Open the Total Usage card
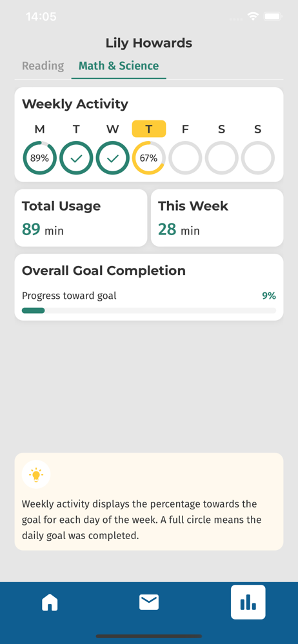Screen dimensions: 298x644 point(81,218)
